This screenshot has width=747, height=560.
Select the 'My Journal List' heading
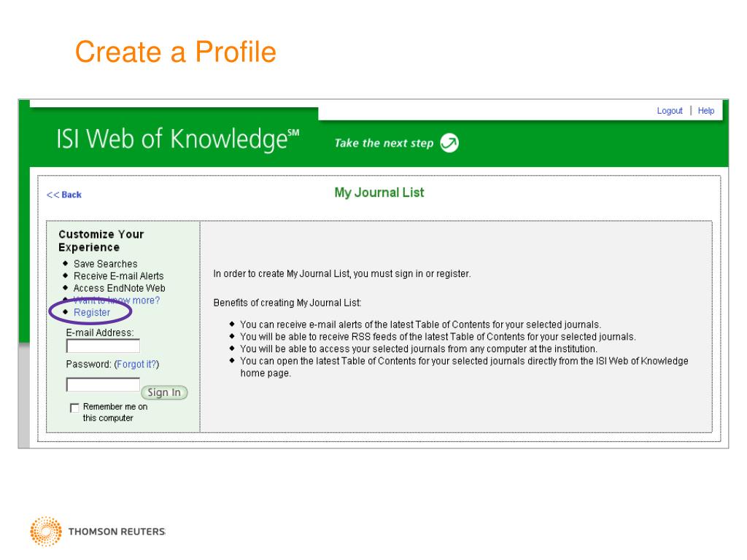coord(379,192)
